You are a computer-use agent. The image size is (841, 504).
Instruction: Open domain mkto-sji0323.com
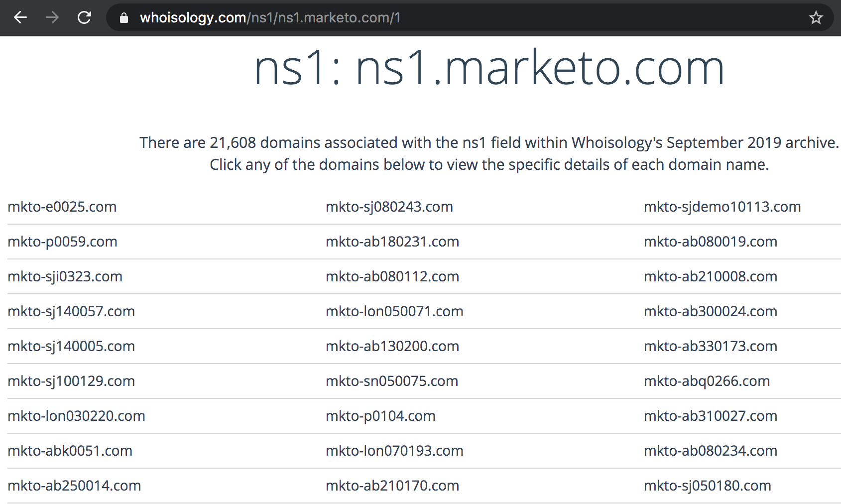65,276
